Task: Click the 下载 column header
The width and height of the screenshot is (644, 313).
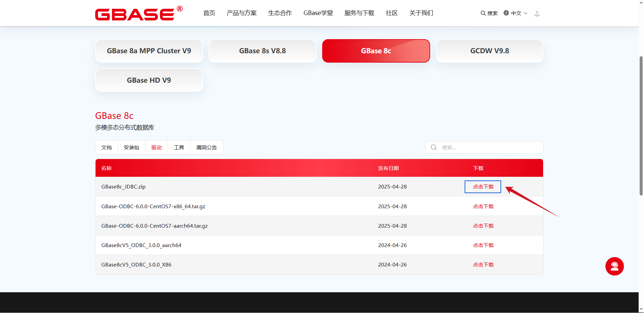Action: pos(478,168)
